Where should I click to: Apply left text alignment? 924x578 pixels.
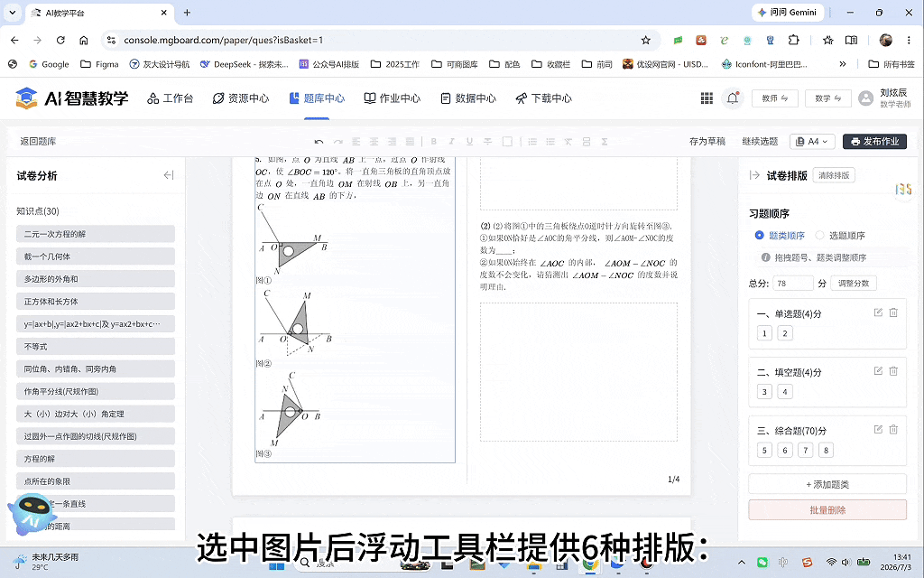coord(356,142)
